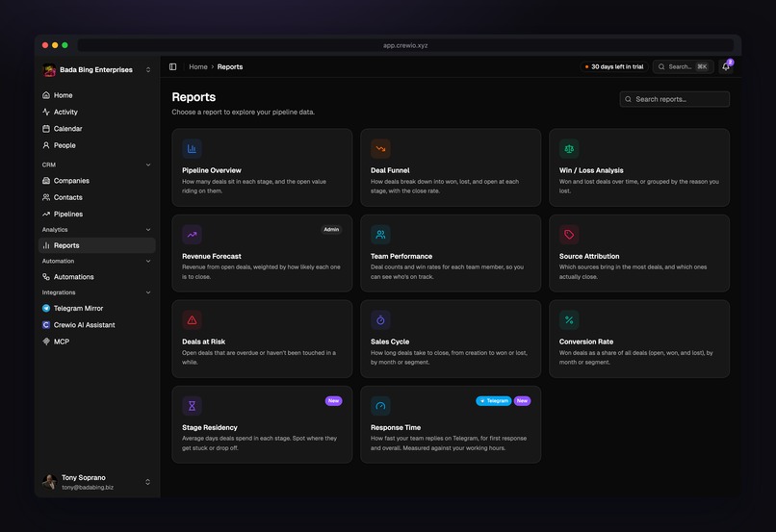The image size is (776, 532).
Task: Go to Home in the sidebar
Action: click(97, 95)
